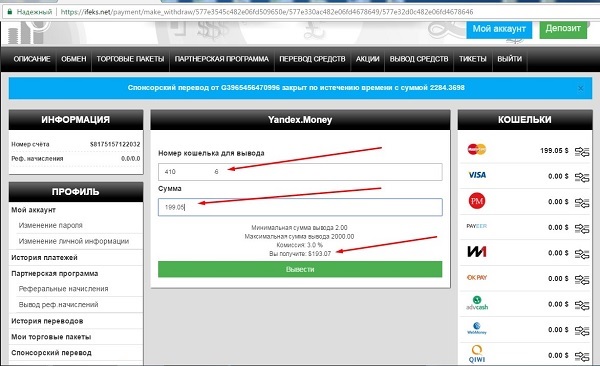Open ПАРТНЕРСКАЯ ПРОГРАММА in the navigation bar
600x366 pixels.
(222, 59)
